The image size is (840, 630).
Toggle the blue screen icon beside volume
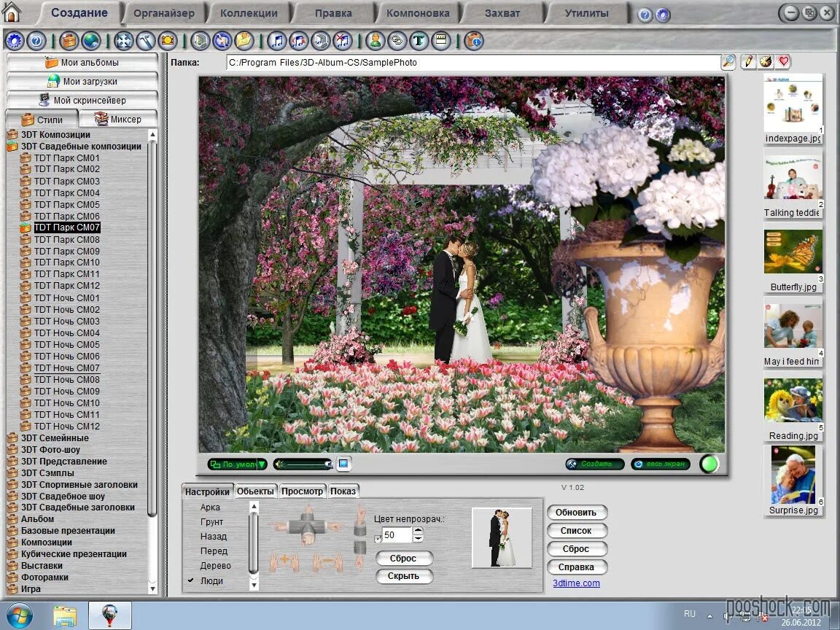(x=344, y=464)
